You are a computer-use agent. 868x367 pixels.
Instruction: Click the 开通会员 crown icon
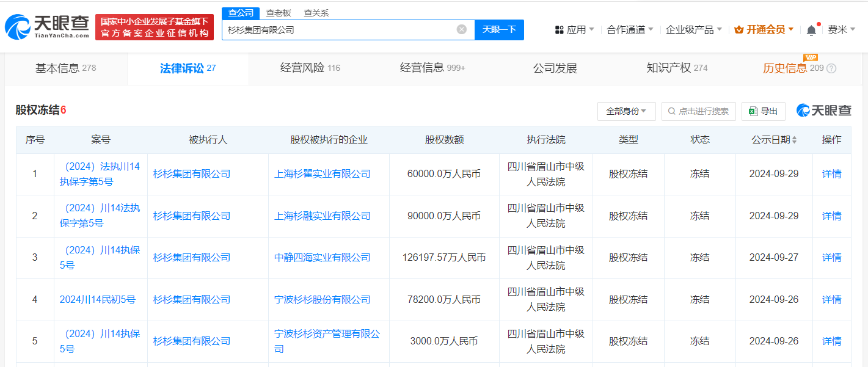(x=739, y=29)
